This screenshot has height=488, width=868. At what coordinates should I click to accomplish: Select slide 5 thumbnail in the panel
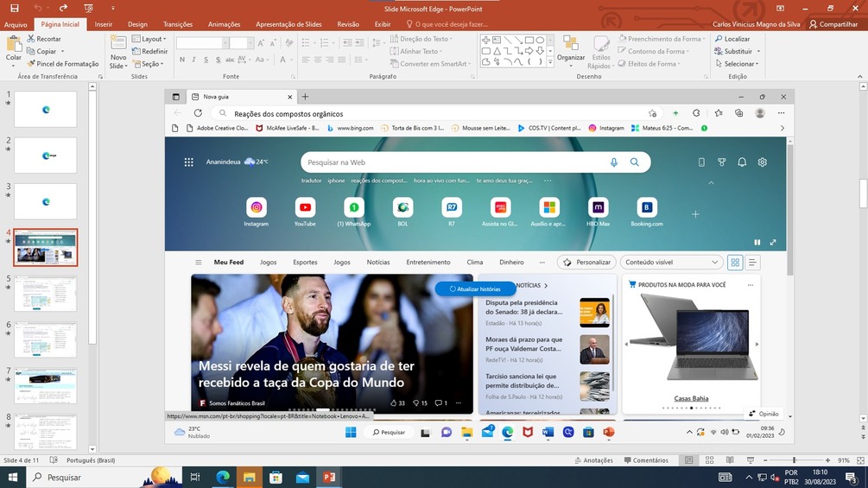[x=46, y=294]
